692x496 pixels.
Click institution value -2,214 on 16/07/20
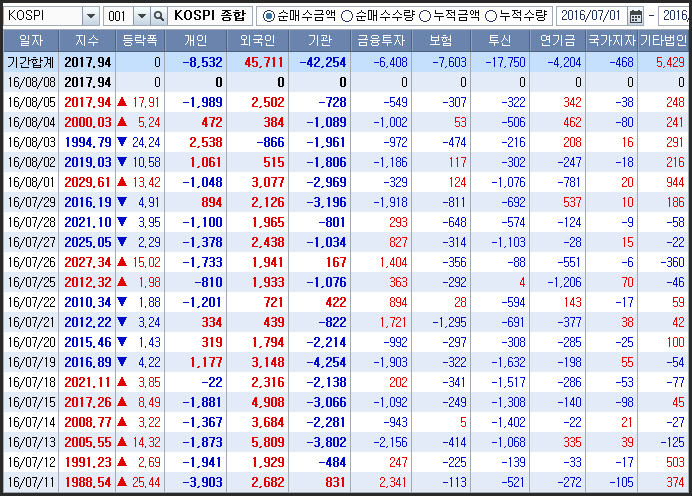tap(326, 342)
